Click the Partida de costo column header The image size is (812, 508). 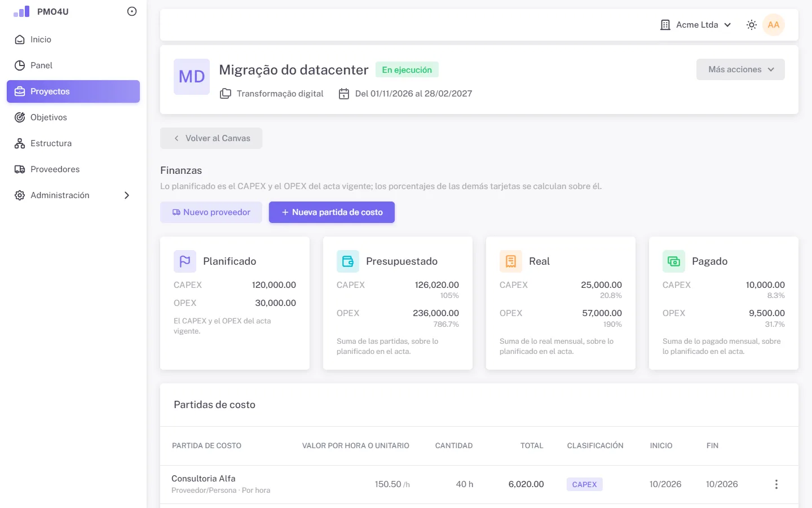206,446
